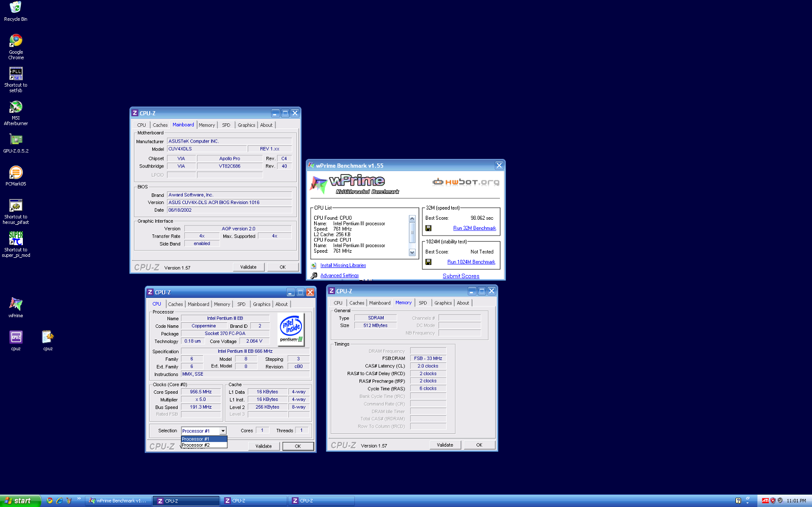Click OK in the CPU-tab CPU-Z window
This screenshot has height=507, width=812.
(298, 447)
